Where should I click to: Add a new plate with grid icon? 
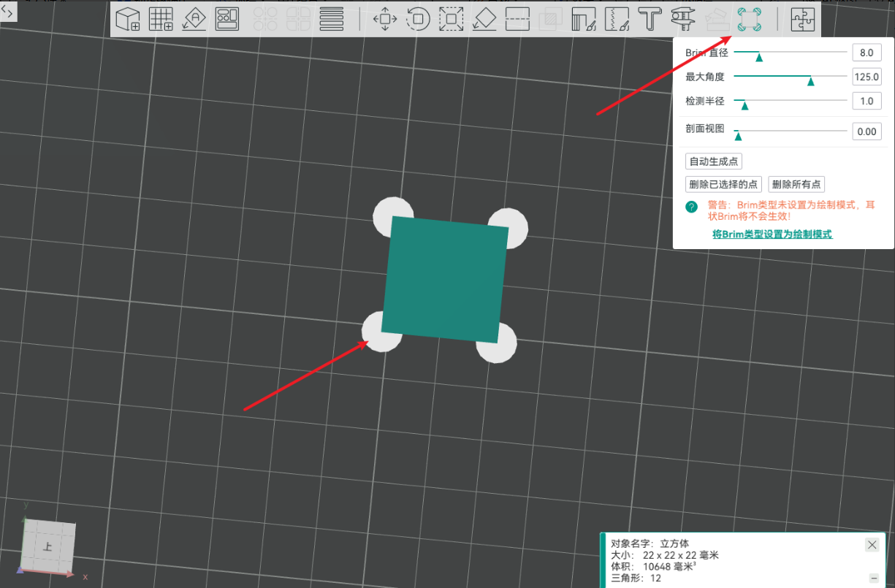click(x=161, y=20)
